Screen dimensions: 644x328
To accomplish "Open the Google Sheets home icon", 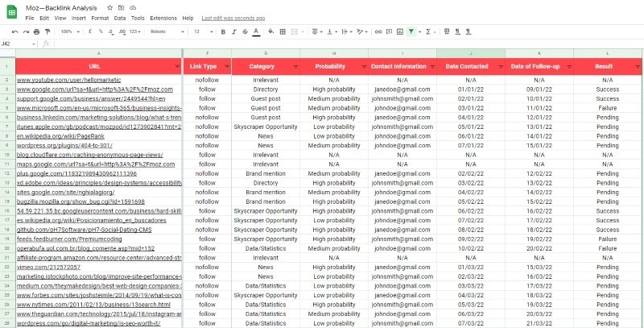I will click(x=12, y=12).
